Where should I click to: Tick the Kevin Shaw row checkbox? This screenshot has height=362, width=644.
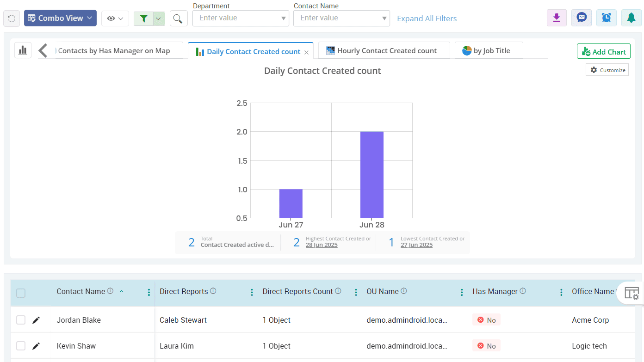(21, 346)
